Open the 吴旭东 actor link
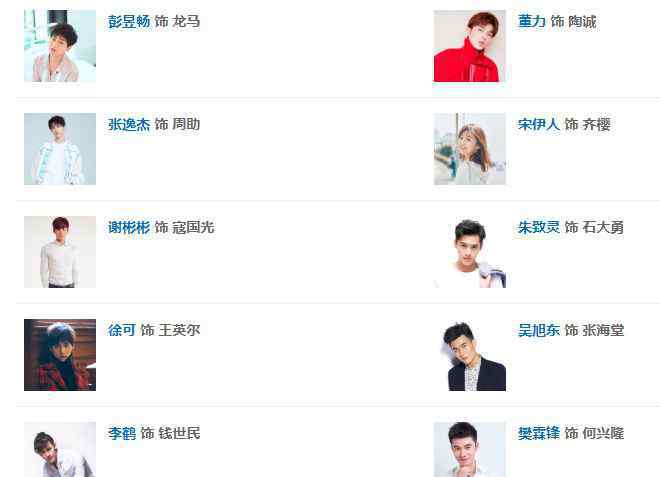Screen dimensions: 660x477 pyautogui.click(x=539, y=330)
